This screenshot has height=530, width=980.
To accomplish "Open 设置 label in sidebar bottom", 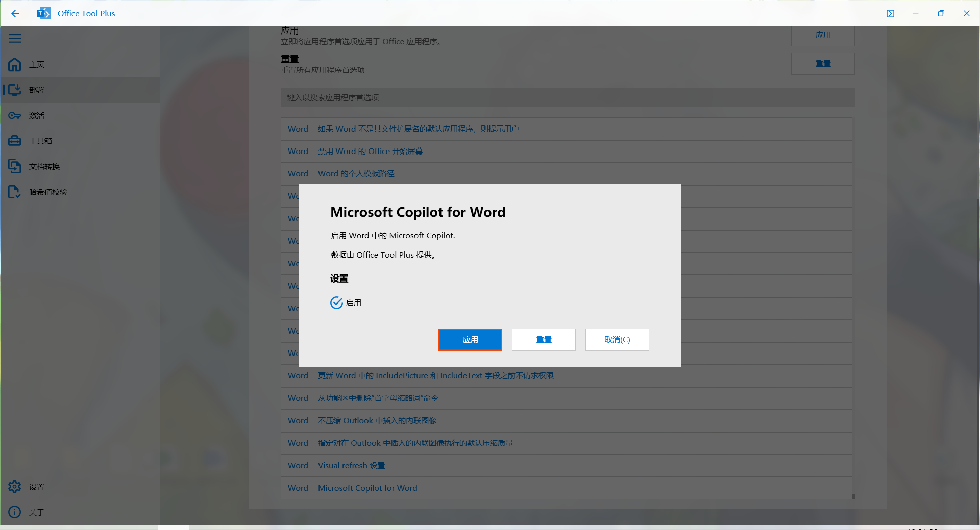I will (x=37, y=487).
